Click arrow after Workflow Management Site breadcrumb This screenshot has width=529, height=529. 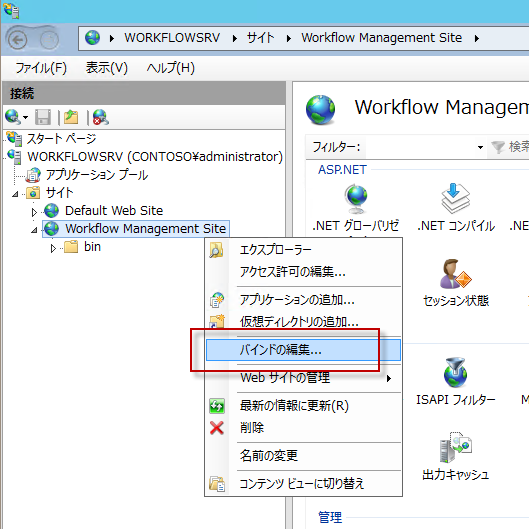(476, 38)
